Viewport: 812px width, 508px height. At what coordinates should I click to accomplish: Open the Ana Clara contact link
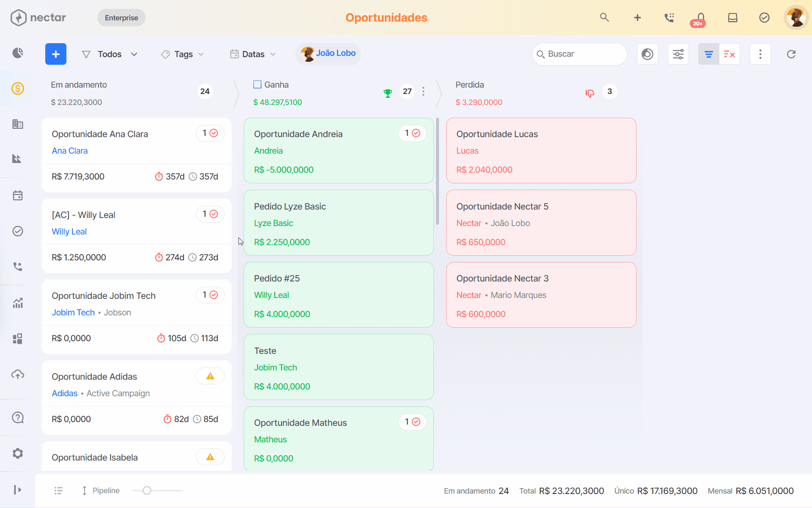tap(70, 151)
